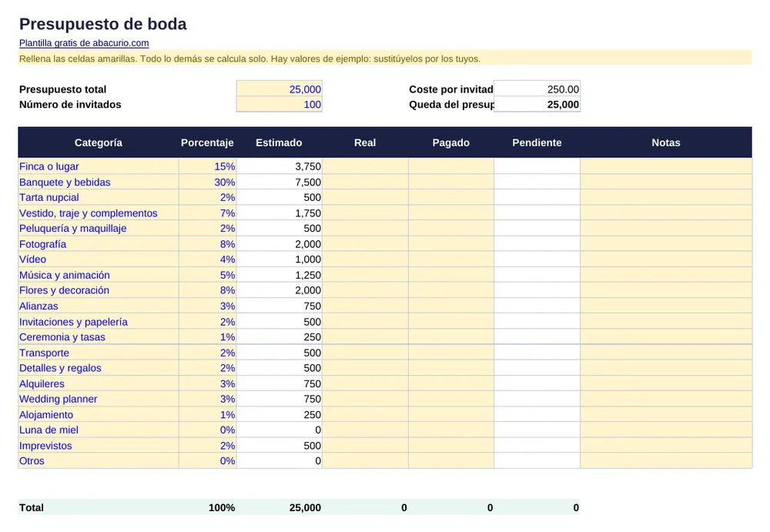The image size is (770, 532).
Task: Select the Tarta nupcial category cell
Action: (x=99, y=197)
